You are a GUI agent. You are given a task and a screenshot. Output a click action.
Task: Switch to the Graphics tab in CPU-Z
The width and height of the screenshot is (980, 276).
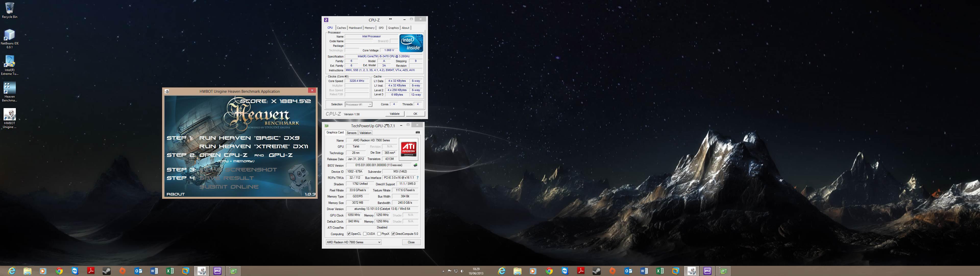tap(393, 28)
